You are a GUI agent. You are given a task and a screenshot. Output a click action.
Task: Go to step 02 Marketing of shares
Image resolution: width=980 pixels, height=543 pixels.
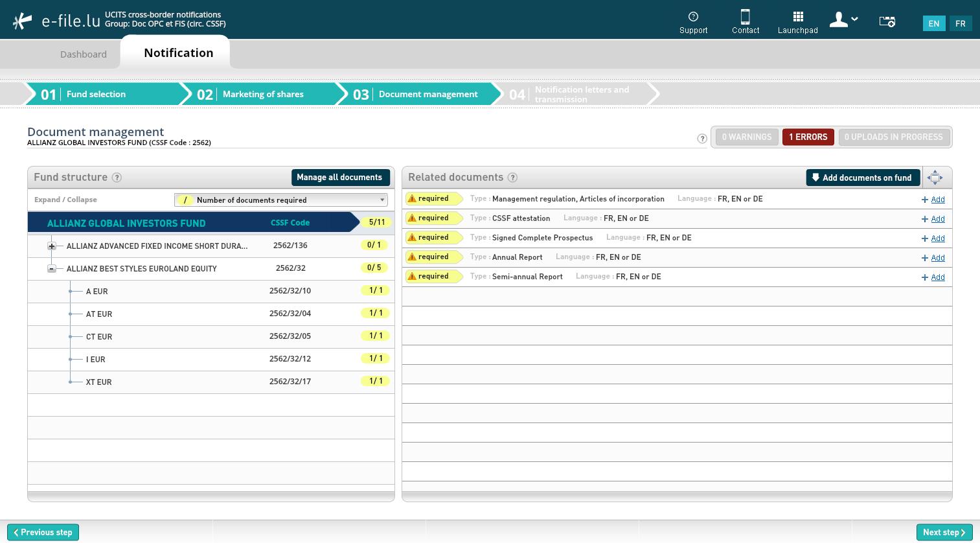(258, 94)
